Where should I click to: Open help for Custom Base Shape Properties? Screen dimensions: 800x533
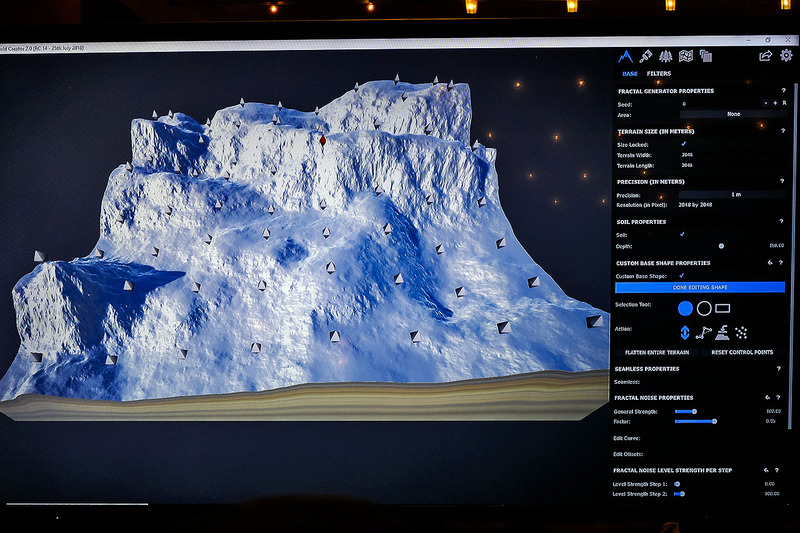click(x=781, y=263)
